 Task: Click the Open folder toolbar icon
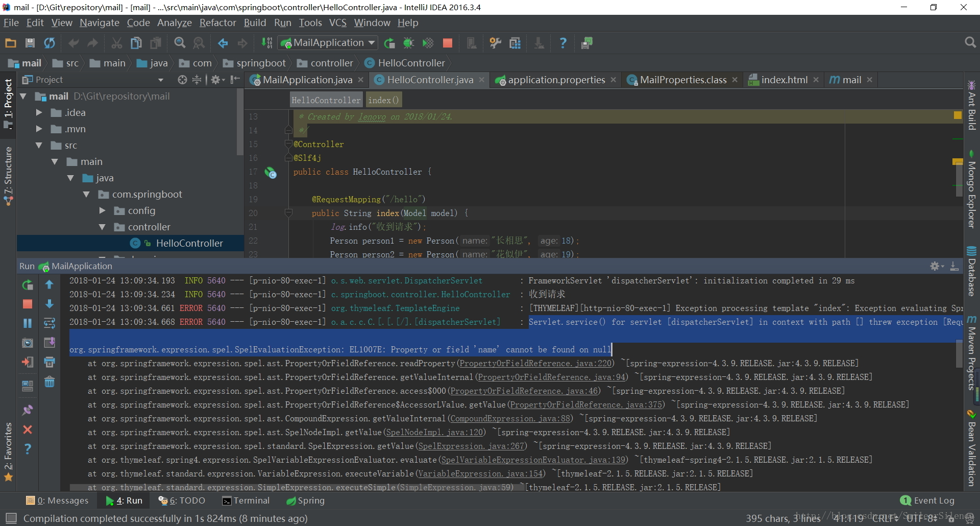click(11, 43)
